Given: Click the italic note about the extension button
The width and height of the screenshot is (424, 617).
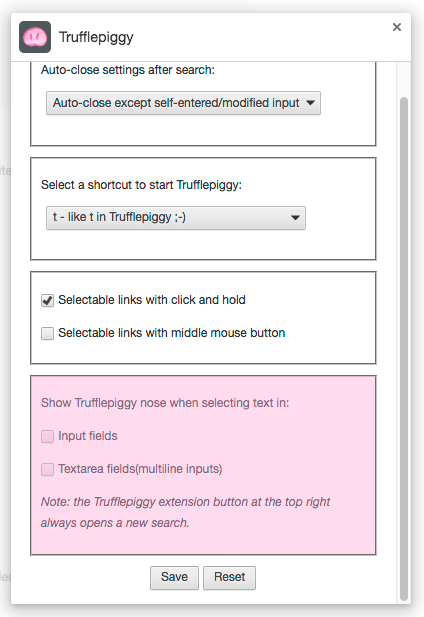Looking at the screenshot, I should pos(185,512).
